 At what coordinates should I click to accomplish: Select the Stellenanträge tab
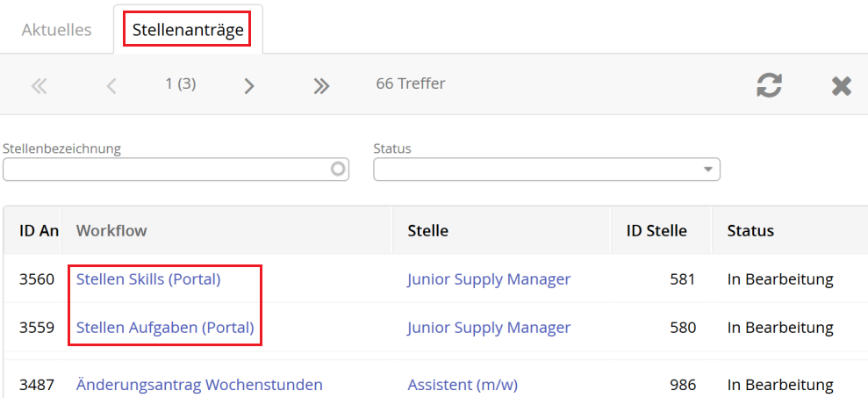click(188, 30)
